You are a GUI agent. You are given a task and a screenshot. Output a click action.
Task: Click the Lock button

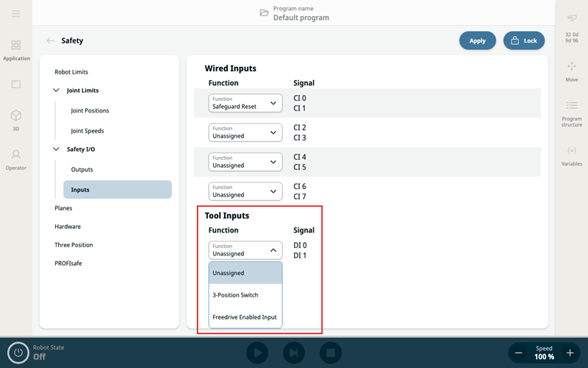point(523,41)
